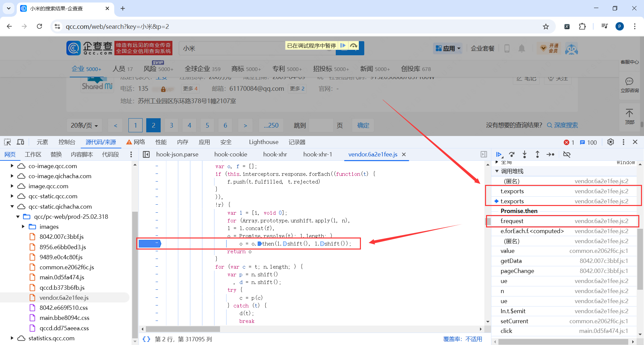
Task: Open the media control icon
Action: [x=605, y=26]
